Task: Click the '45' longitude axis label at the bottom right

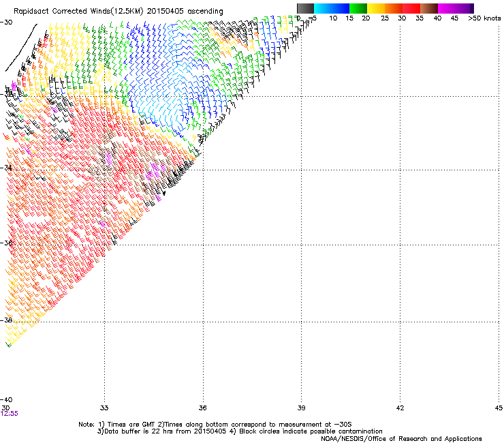Action: [x=499, y=408]
